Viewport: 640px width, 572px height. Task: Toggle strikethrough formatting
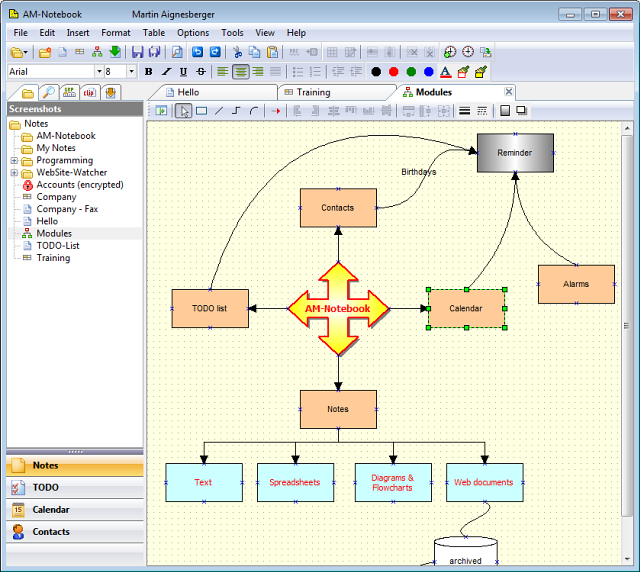click(201, 72)
